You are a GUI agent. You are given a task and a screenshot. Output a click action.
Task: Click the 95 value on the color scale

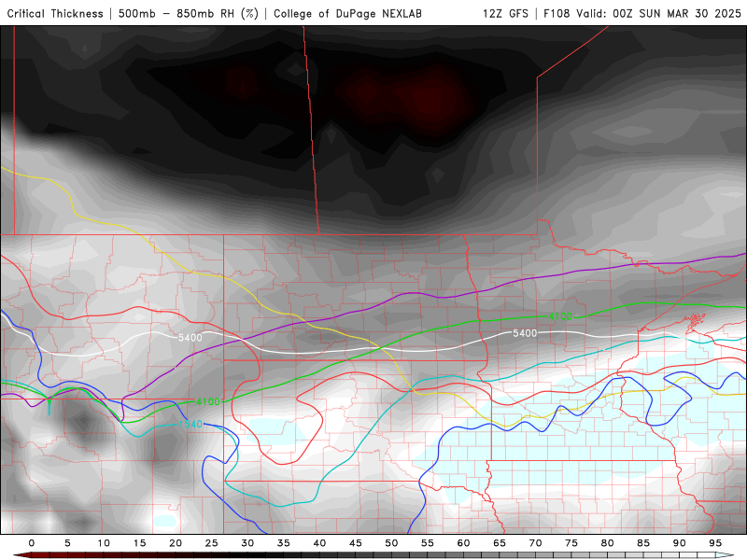[x=715, y=543]
